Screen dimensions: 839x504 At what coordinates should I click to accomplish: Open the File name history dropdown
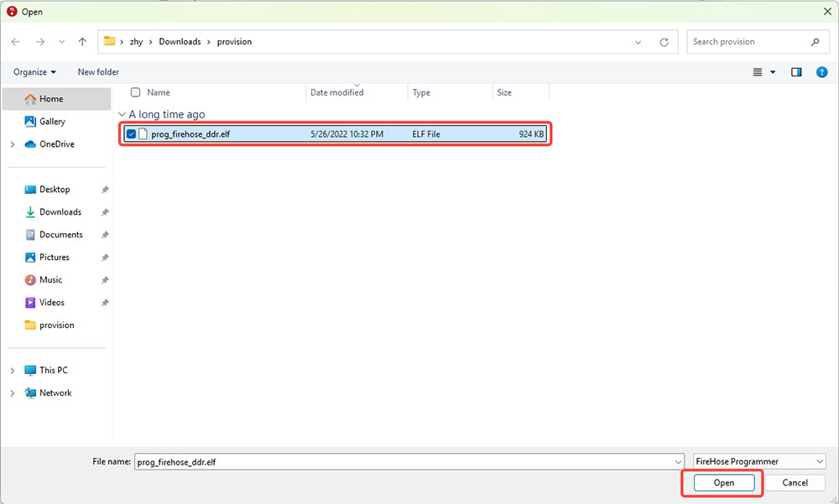(x=678, y=462)
